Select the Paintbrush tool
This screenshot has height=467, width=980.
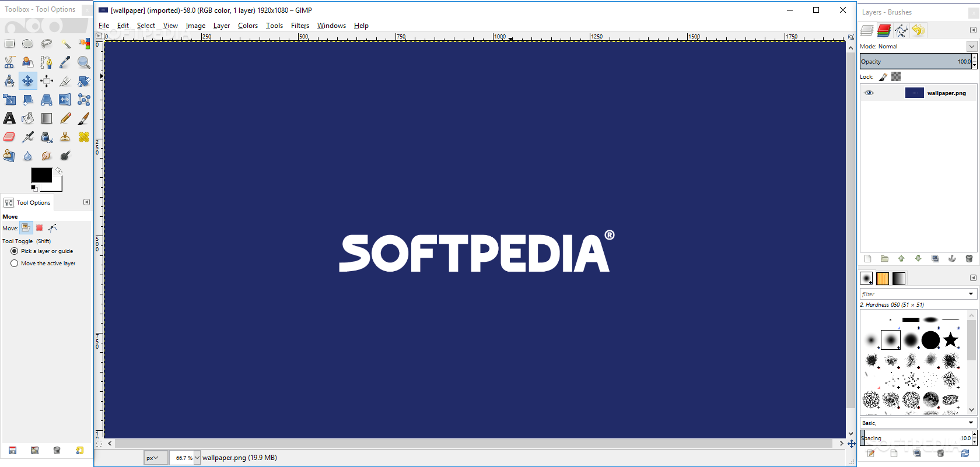coord(84,118)
